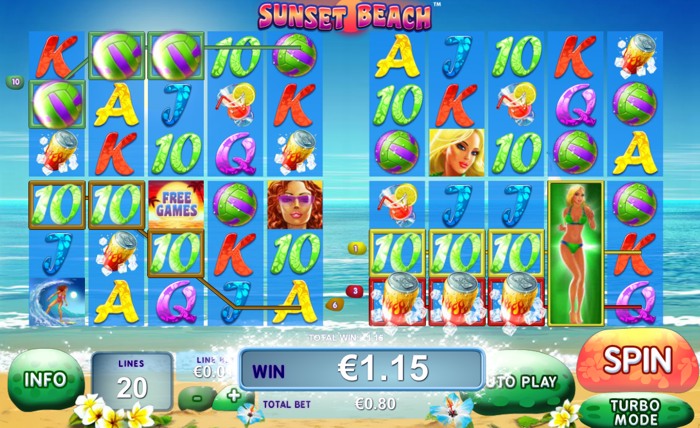Click the surfer wave symbol

[57, 300]
